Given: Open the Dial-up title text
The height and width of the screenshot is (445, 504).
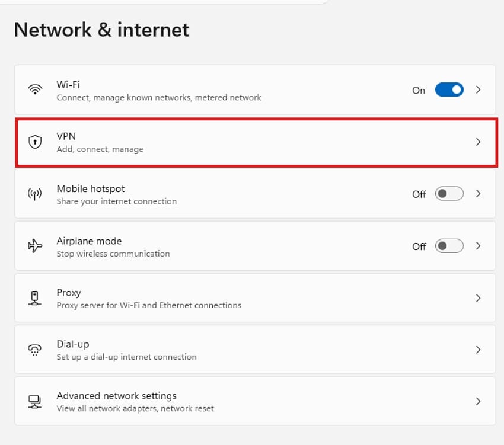Looking at the screenshot, I should pos(73,344).
